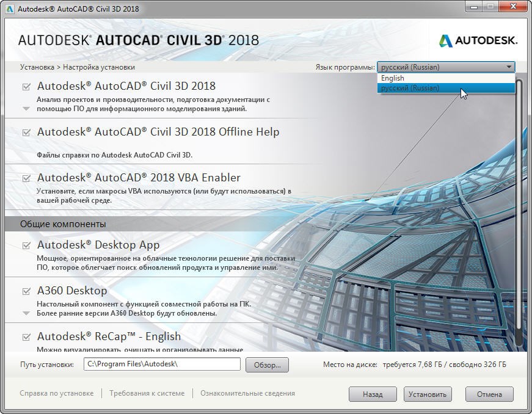Minimize the installer window
This screenshot has width=532, height=414.
click(474, 7)
